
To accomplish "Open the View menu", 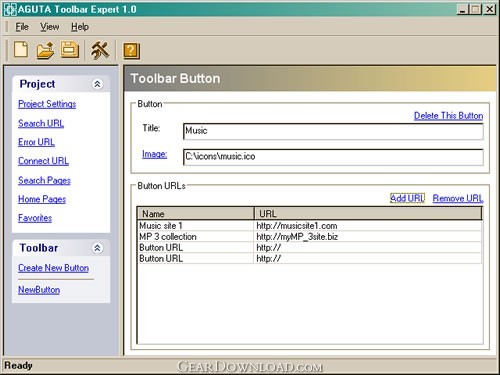I will pos(50,27).
